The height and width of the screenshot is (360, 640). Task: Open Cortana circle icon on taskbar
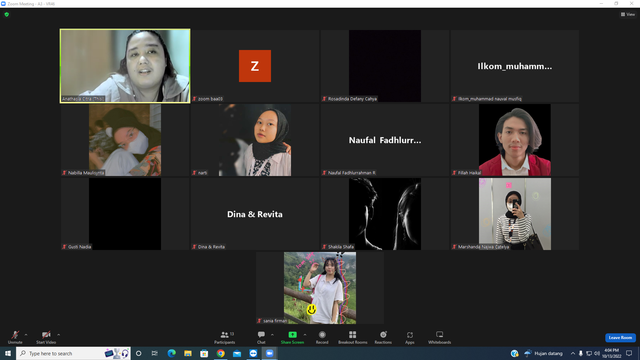(x=138, y=353)
